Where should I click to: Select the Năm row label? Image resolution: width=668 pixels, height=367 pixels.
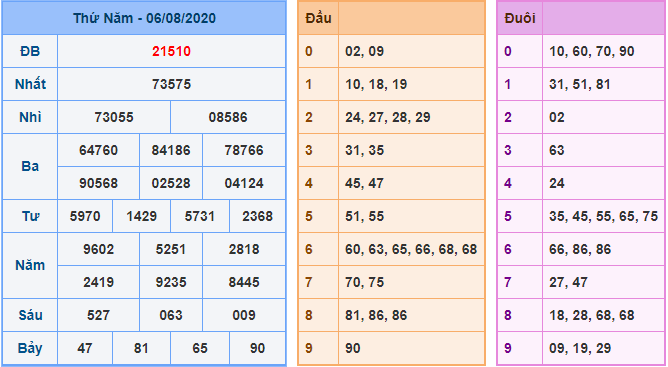coord(30,265)
